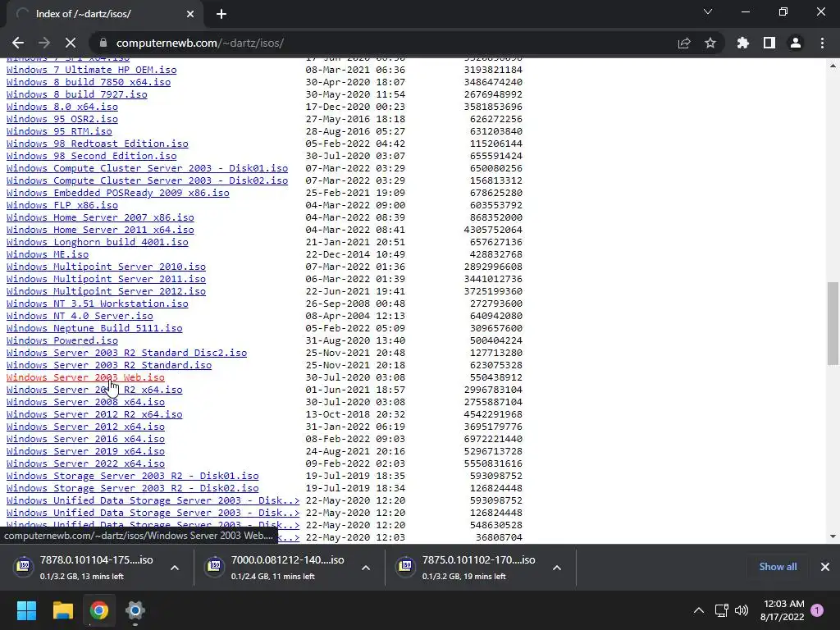This screenshot has height=630, width=840.
Task: Go back to the previous page
Action: pyautogui.click(x=18, y=43)
